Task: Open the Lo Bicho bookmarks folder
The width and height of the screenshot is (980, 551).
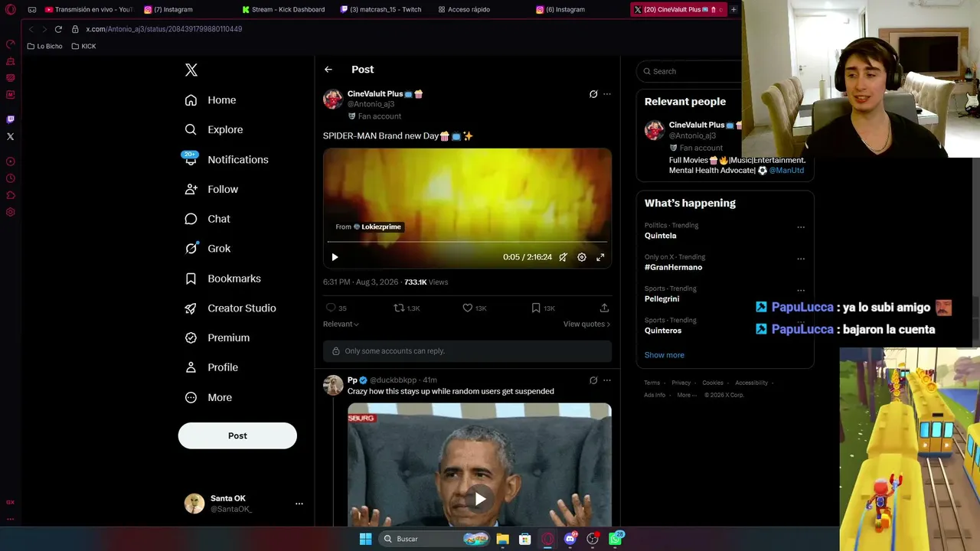Action: [x=45, y=47]
